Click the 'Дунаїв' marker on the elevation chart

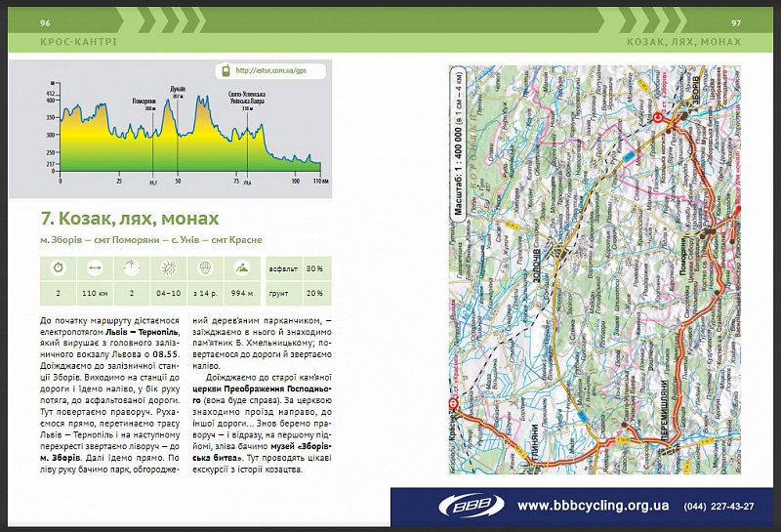178,92
